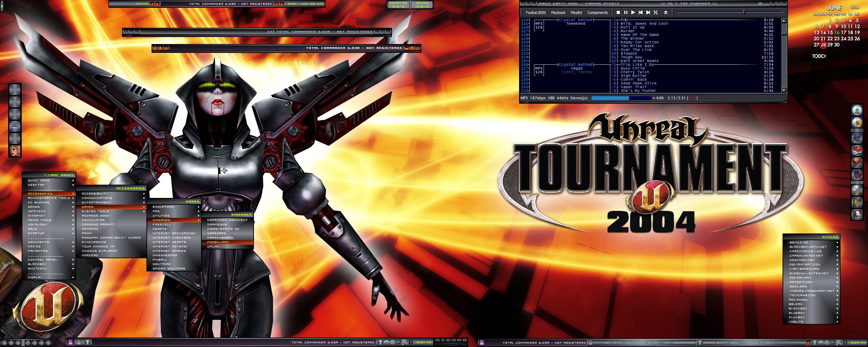Click the playlist scrollbar down arrow
868x347 pixels.
click(x=784, y=90)
